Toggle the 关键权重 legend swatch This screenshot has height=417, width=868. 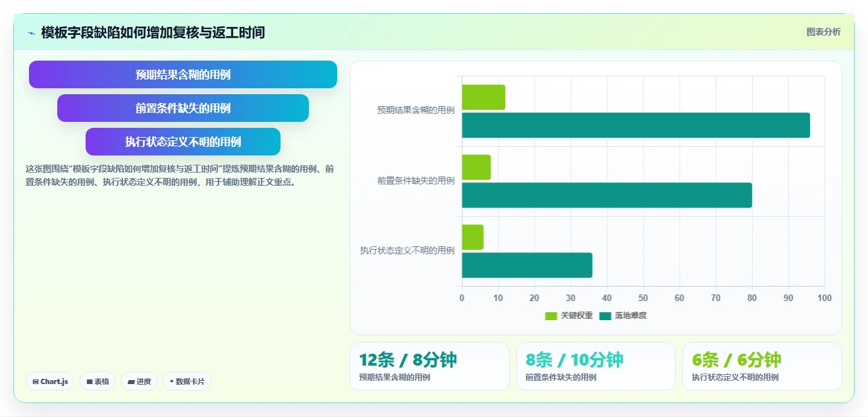pos(551,316)
